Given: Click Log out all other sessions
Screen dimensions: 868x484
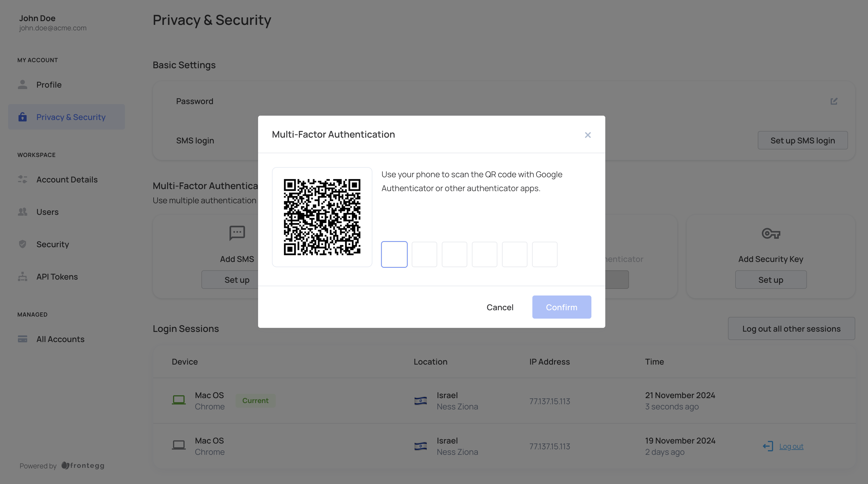Looking at the screenshot, I should [x=791, y=329].
